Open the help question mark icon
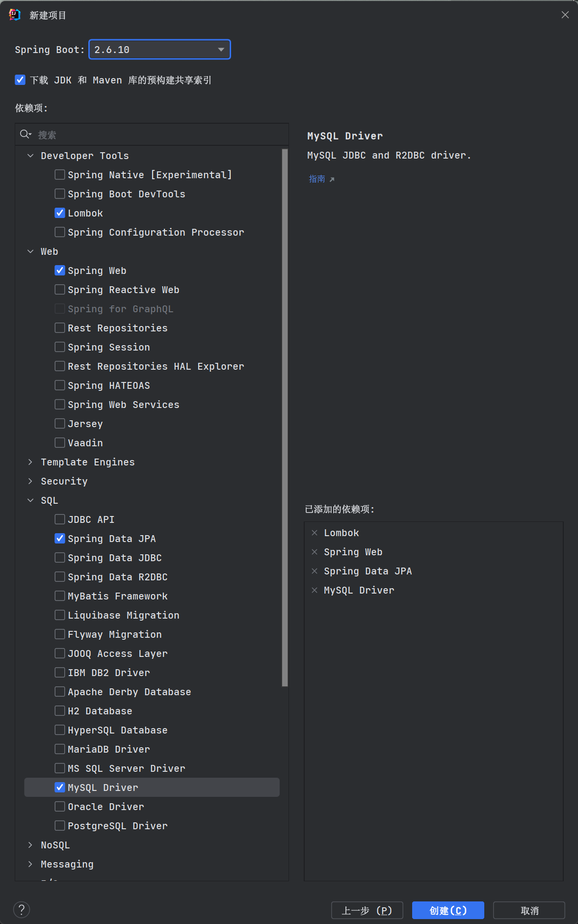Screen dimensions: 578x924 22,910
